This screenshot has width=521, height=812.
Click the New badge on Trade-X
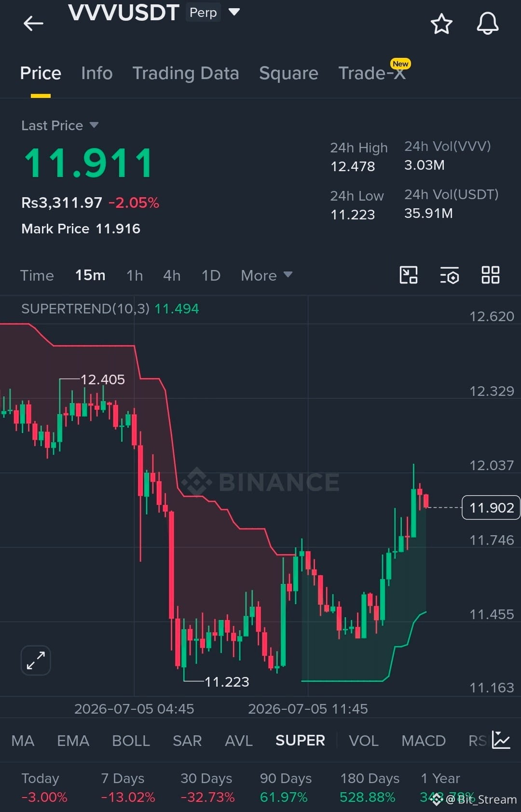(x=400, y=64)
